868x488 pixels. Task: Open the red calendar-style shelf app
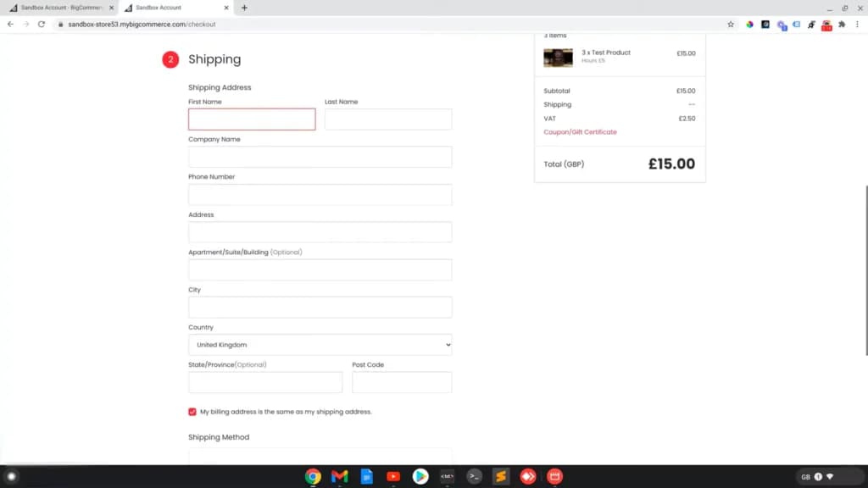(x=554, y=476)
